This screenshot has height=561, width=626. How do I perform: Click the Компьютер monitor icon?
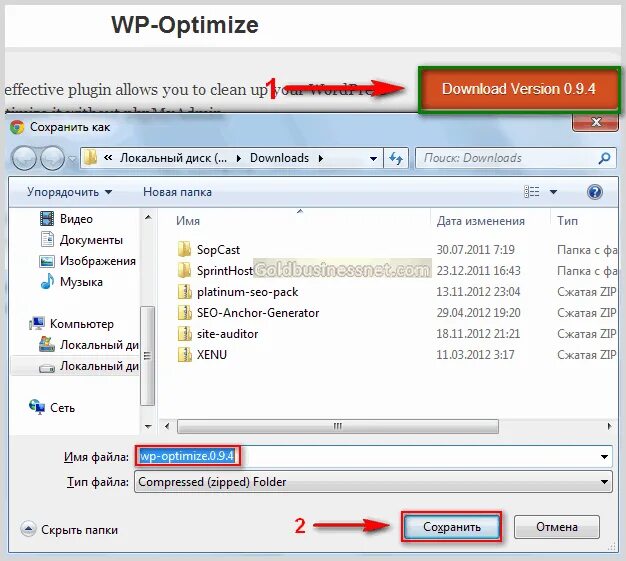click(x=37, y=323)
